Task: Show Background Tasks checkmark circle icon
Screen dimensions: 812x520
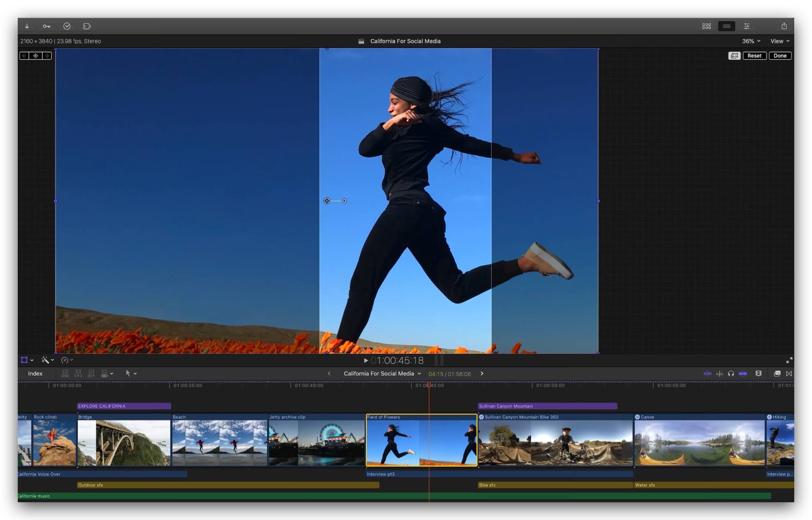Action: coord(67,26)
